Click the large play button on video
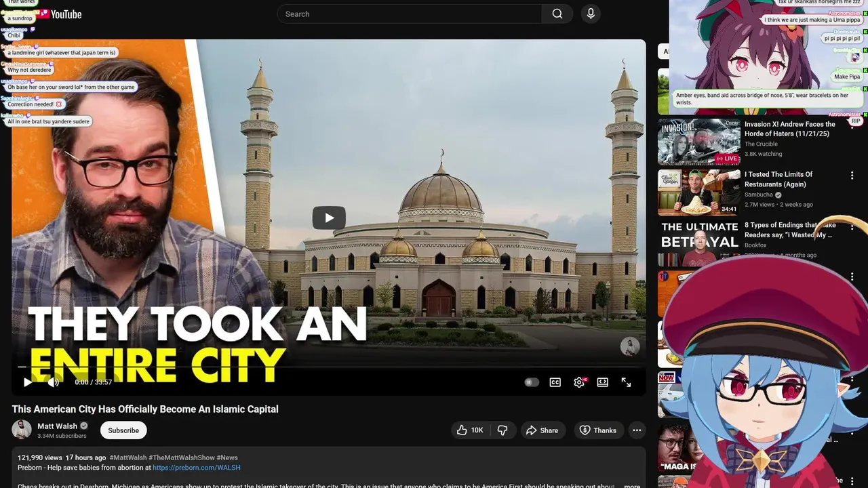Image resolution: width=868 pixels, height=488 pixels. [329, 218]
